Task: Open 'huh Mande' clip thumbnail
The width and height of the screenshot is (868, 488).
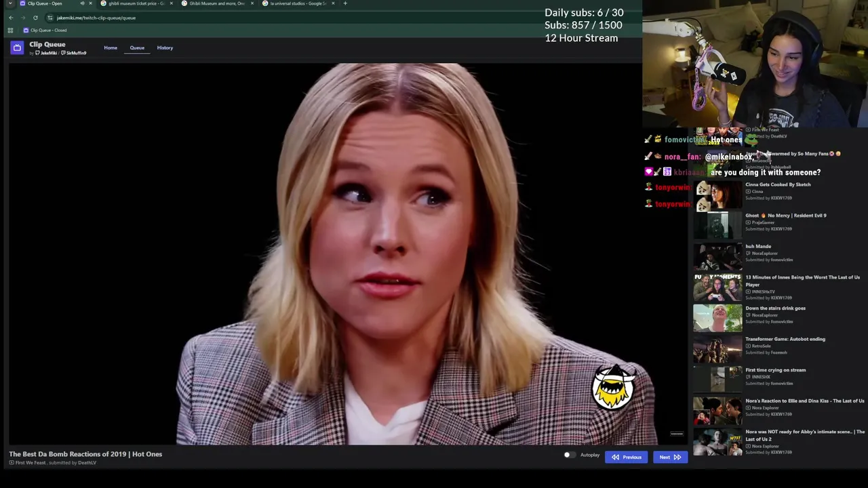Action: (717, 256)
